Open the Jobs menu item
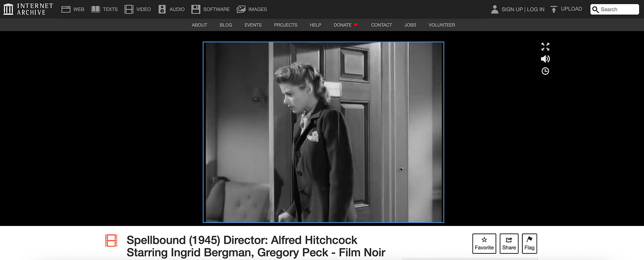 (x=410, y=25)
